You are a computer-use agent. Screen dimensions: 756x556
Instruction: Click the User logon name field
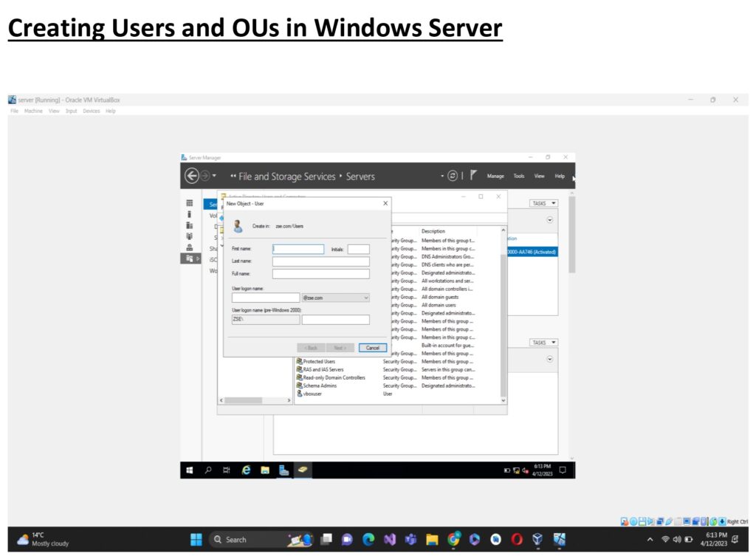266,298
